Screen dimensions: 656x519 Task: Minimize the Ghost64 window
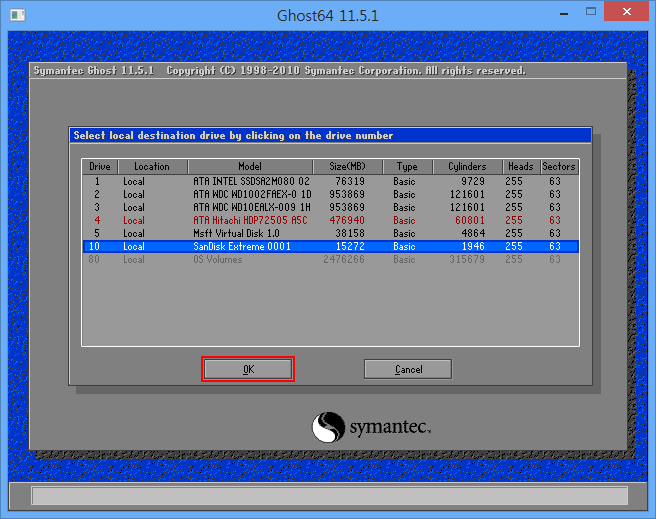pos(564,13)
